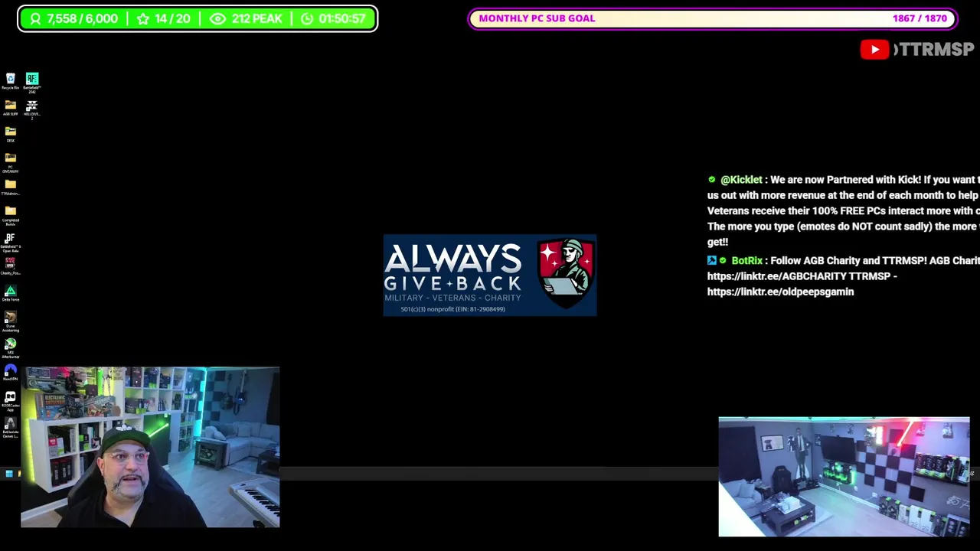The height and width of the screenshot is (551, 980).
Task: Open the Charity_Pos file icon
Action: (11, 266)
